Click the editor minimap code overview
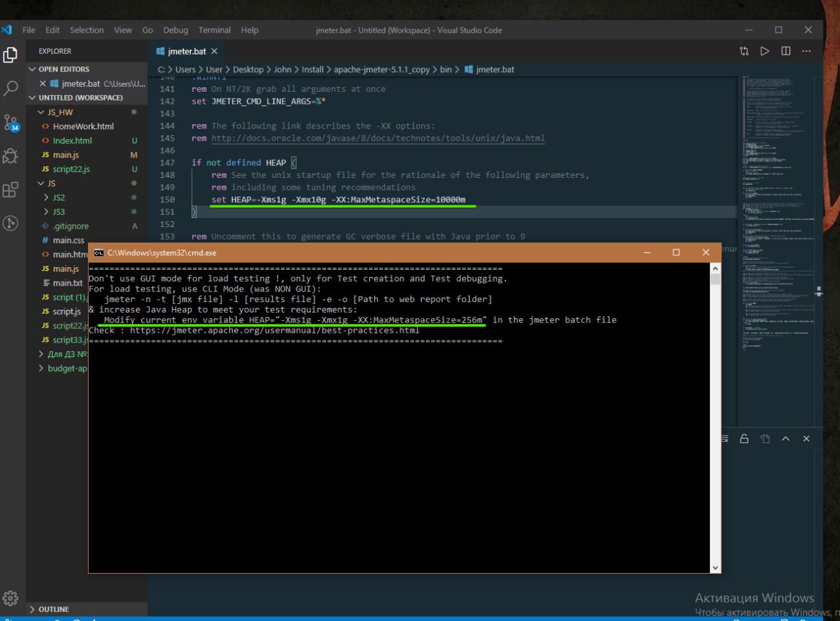840x621 pixels. [x=778, y=213]
